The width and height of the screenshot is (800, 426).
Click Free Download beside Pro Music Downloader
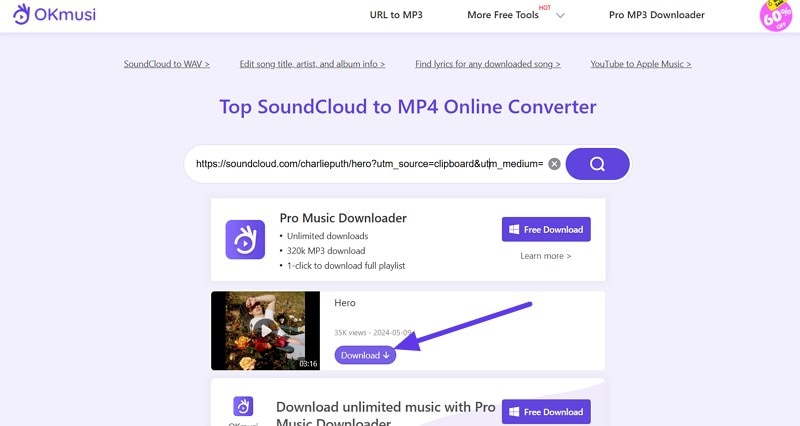pos(546,230)
